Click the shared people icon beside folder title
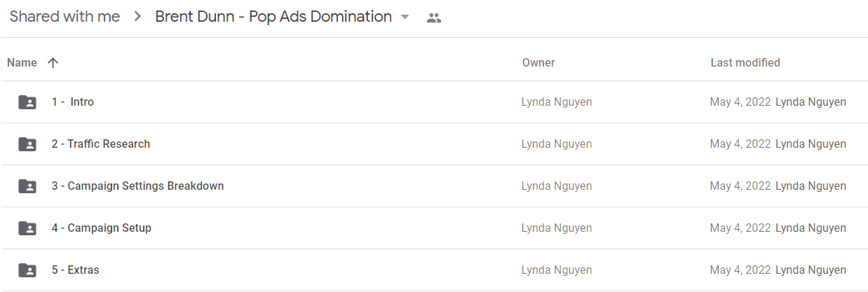Viewport: 868px width, 292px height. pyautogui.click(x=434, y=18)
